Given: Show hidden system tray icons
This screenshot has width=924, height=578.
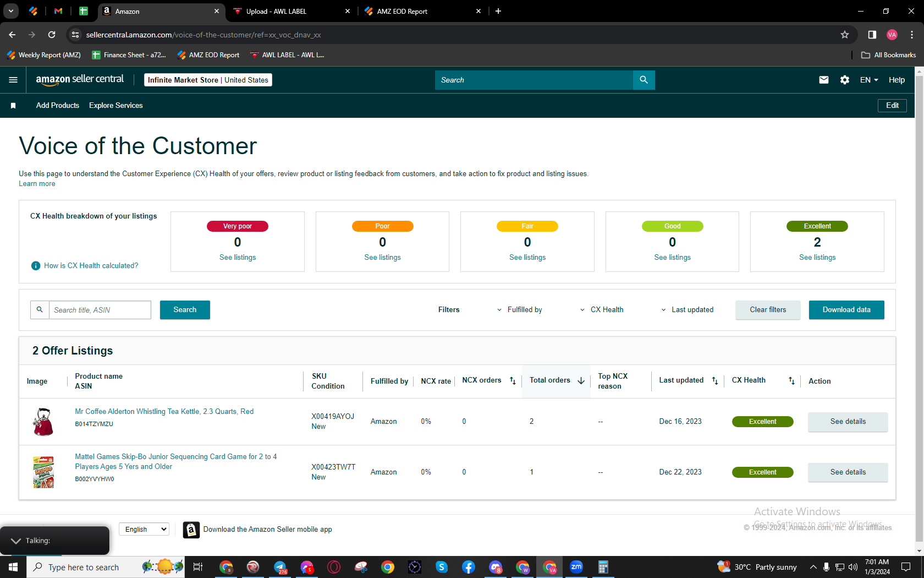Looking at the screenshot, I should pos(813,567).
